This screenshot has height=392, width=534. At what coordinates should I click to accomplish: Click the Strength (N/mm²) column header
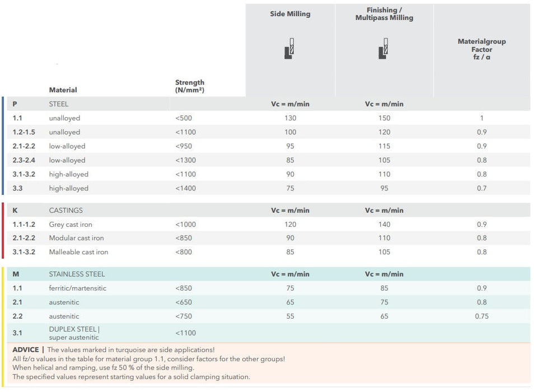(x=190, y=86)
